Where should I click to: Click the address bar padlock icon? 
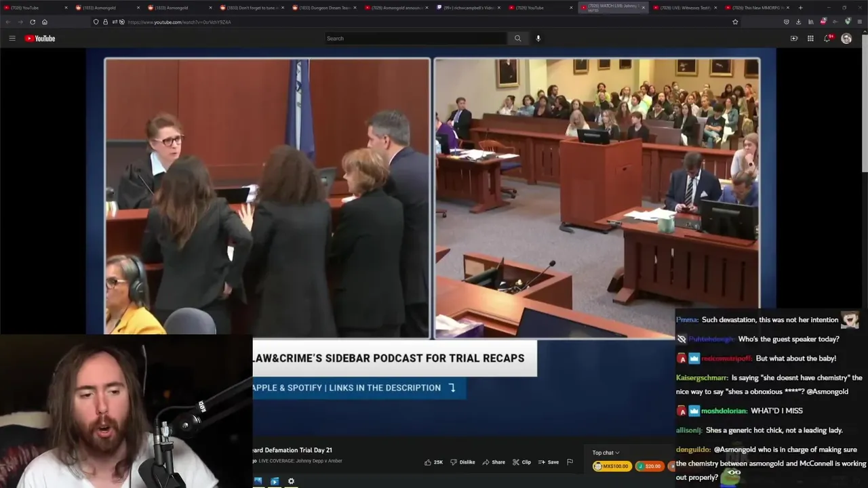pyautogui.click(x=105, y=22)
